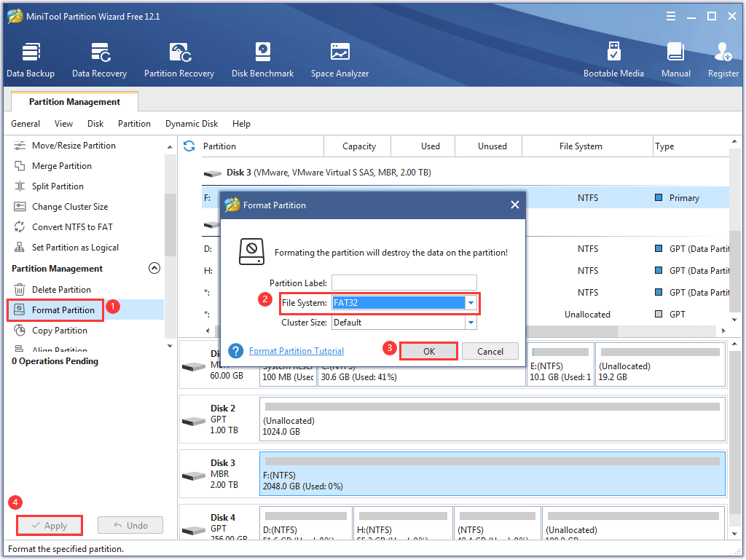This screenshot has width=746, height=560.
Task: Refresh the partition list
Action: coord(189,146)
